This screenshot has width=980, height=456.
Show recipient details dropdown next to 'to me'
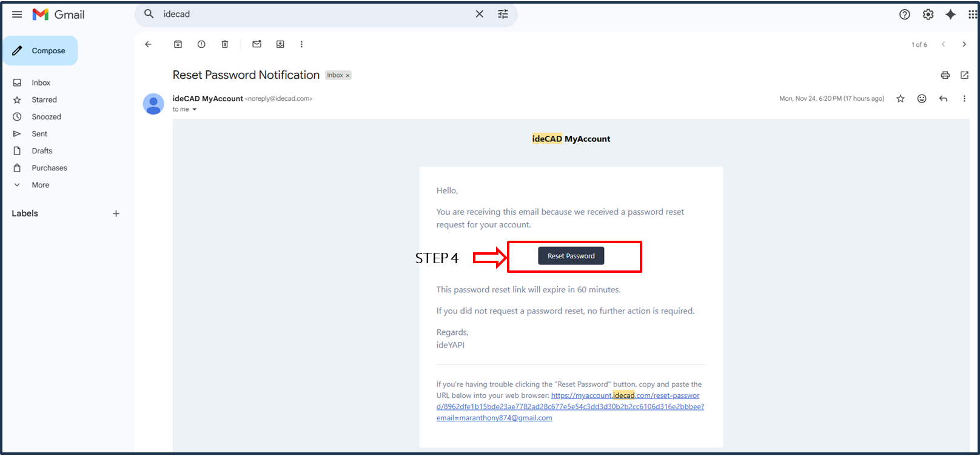click(x=195, y=110)
